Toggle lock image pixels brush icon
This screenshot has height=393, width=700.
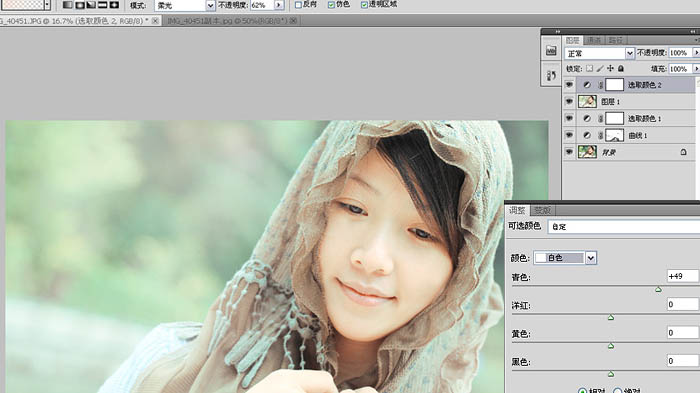(x=600, y=68)
